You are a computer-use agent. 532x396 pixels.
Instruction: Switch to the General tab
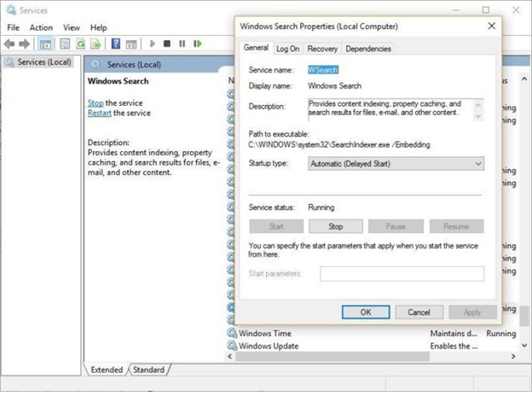tap(256, 48)
